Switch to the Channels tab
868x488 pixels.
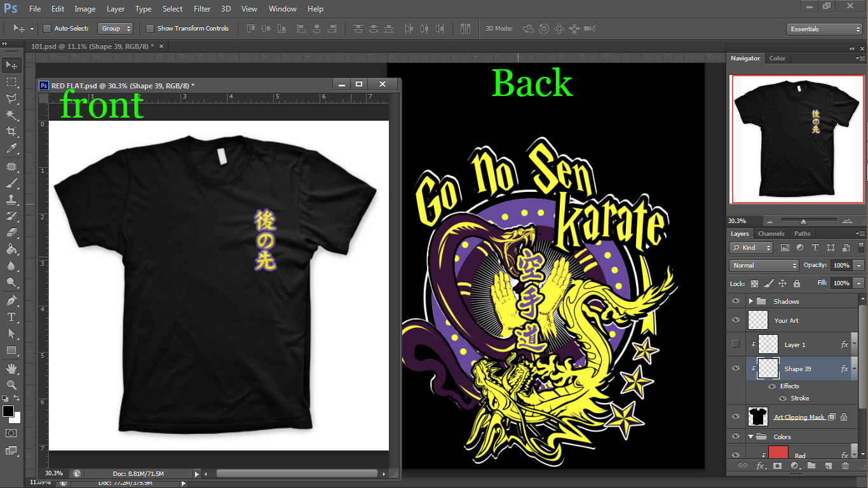(771, 233)
